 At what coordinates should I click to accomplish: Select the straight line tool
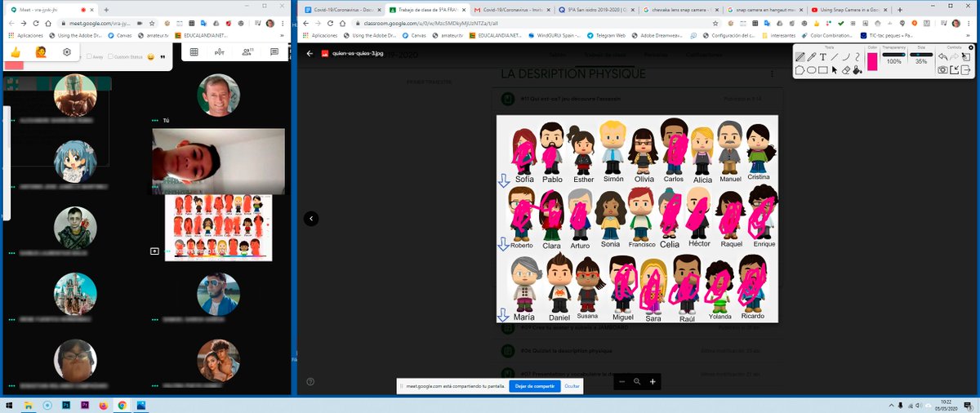835,57
